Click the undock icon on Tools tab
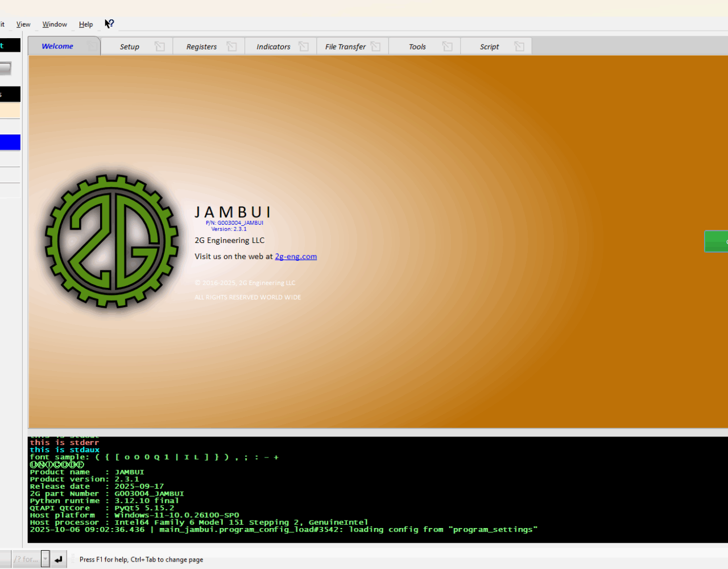 (x=448, y=47)
